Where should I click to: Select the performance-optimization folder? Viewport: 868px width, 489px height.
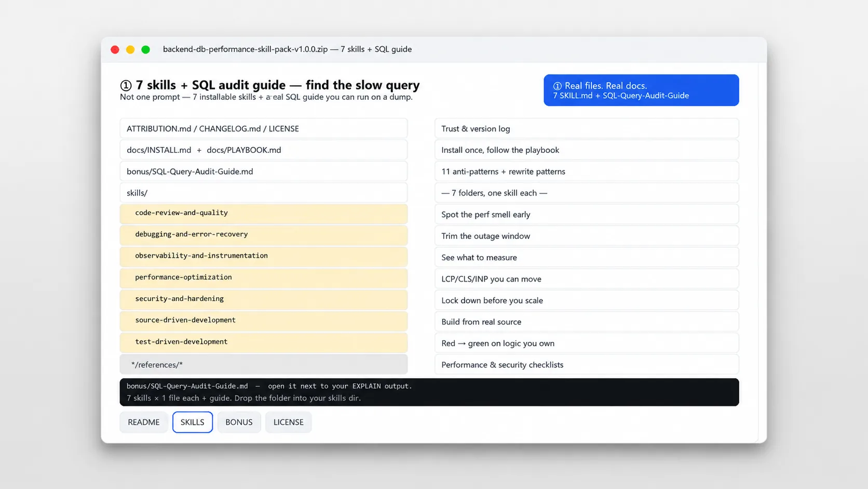264,278
